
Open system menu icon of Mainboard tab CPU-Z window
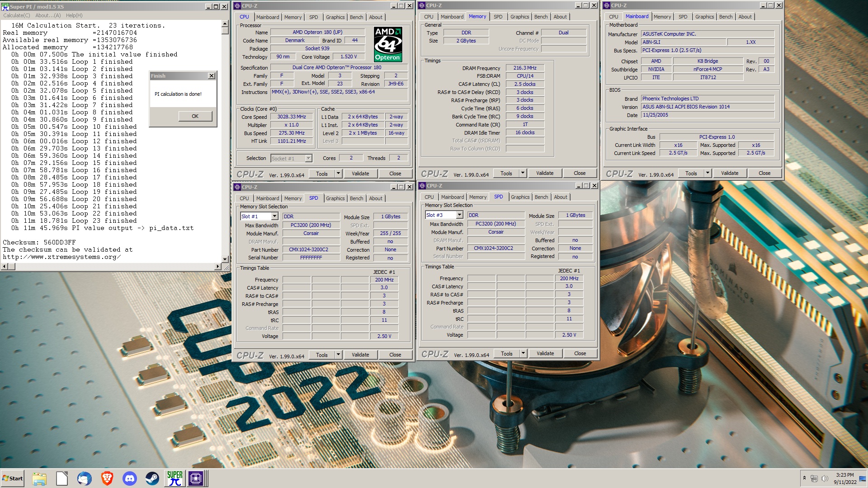607,5
